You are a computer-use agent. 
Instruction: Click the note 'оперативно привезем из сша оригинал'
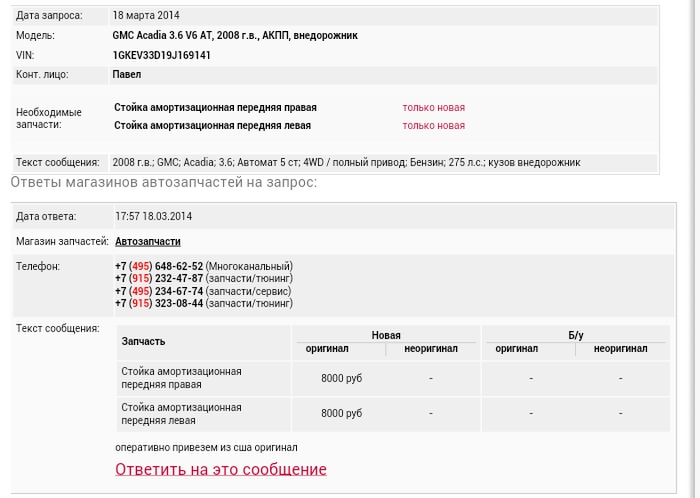click(206, 447)
